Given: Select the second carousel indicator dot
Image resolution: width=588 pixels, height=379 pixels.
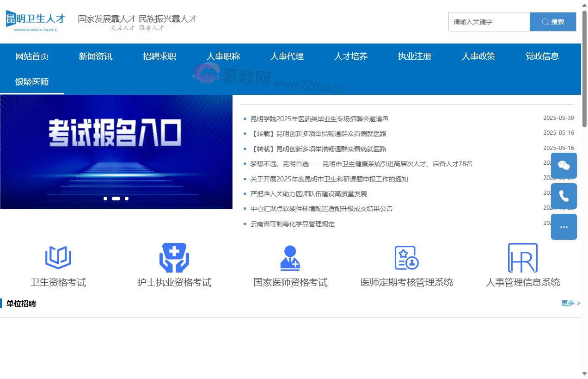Looking at the screenshot, I should 116,199.
